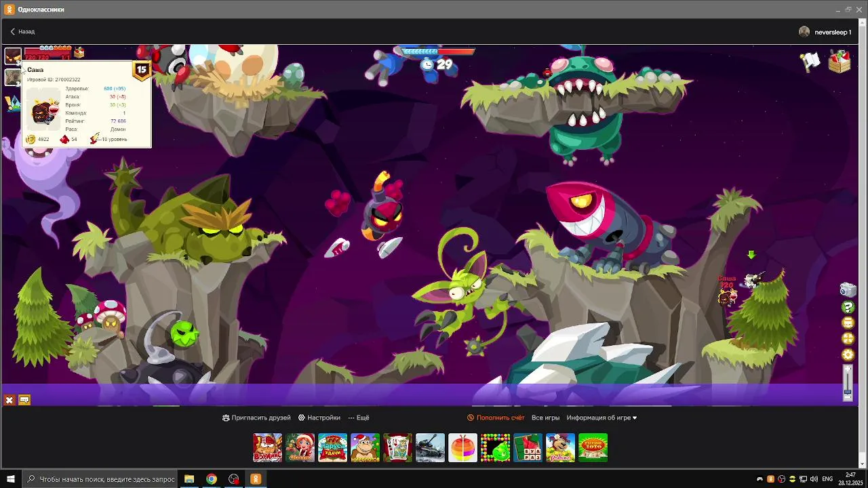Screen dimensions: 868x488
Task: Click the yellow chat toggle button on right
Action: 848,323
